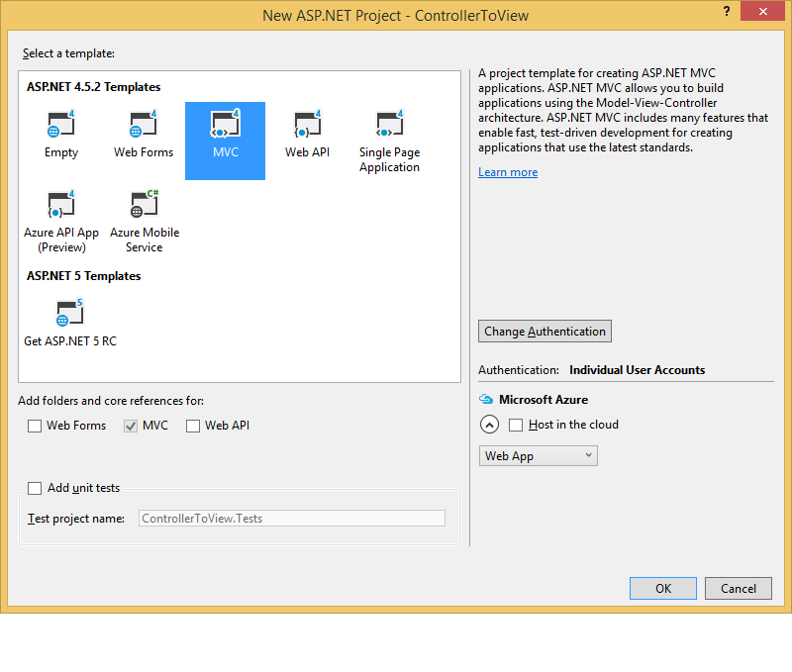Click the Change Authentication button

545,332
